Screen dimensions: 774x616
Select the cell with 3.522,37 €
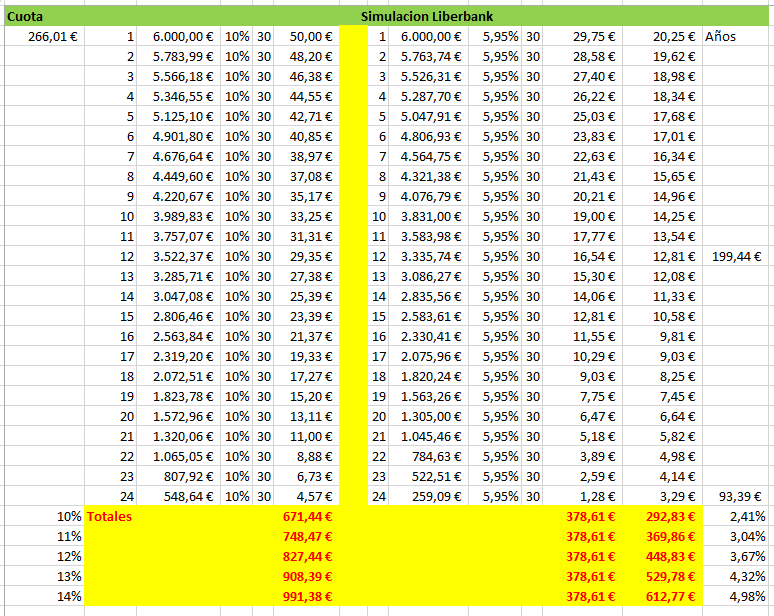(178, 256)
